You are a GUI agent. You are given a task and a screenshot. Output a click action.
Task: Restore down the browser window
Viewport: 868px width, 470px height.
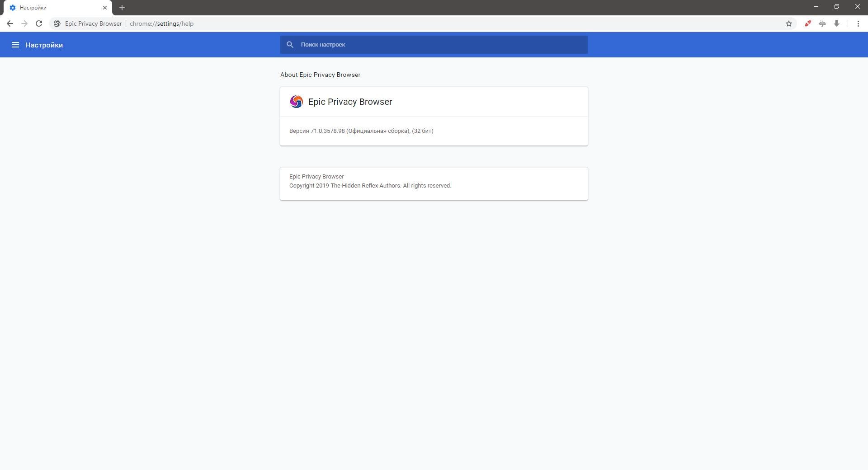[837, 7]
